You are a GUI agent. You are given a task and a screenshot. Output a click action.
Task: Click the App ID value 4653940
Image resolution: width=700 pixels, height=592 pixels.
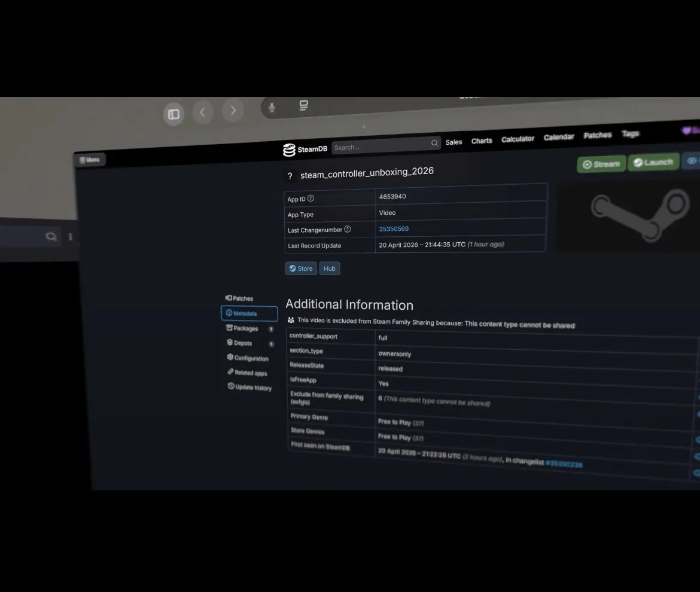point(392,196)
